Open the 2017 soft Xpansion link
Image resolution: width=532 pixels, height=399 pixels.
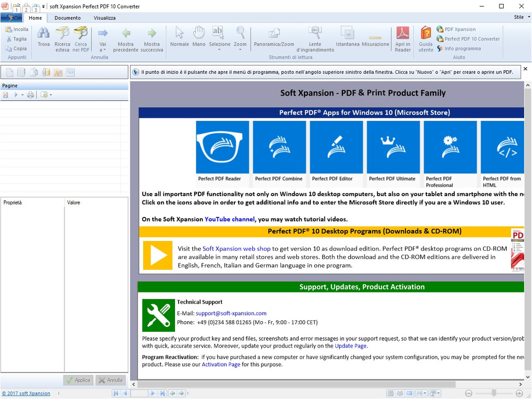[x=26, y=394]
